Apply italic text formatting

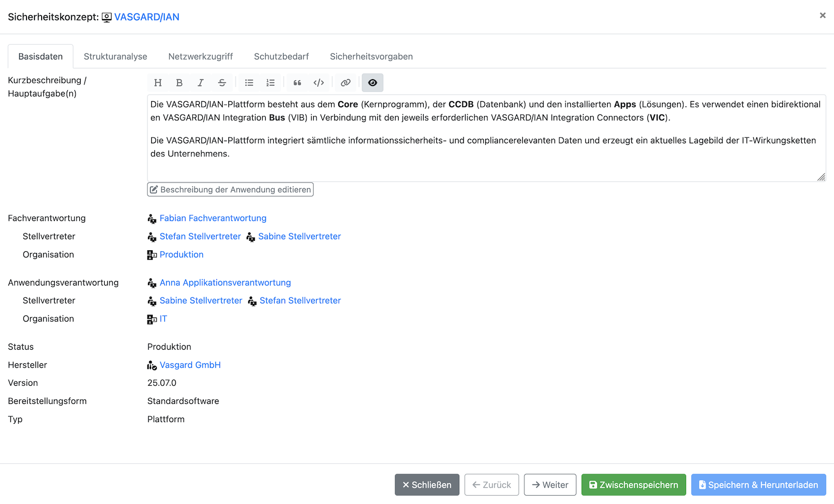pyautogui.click(x=201, y=83)
